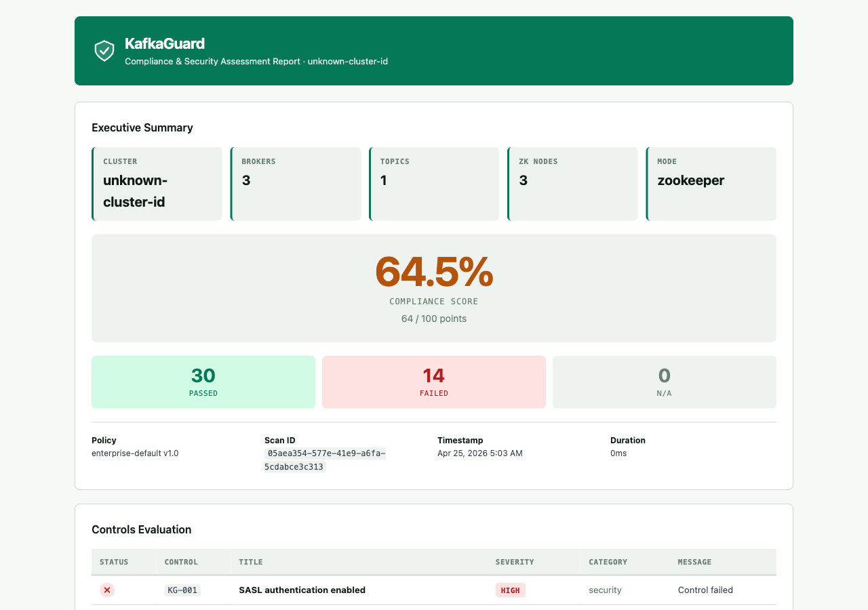Viewport: 868px width, 610px height.
Task: Click the 0ms duration value
Action: click(618, 453)
